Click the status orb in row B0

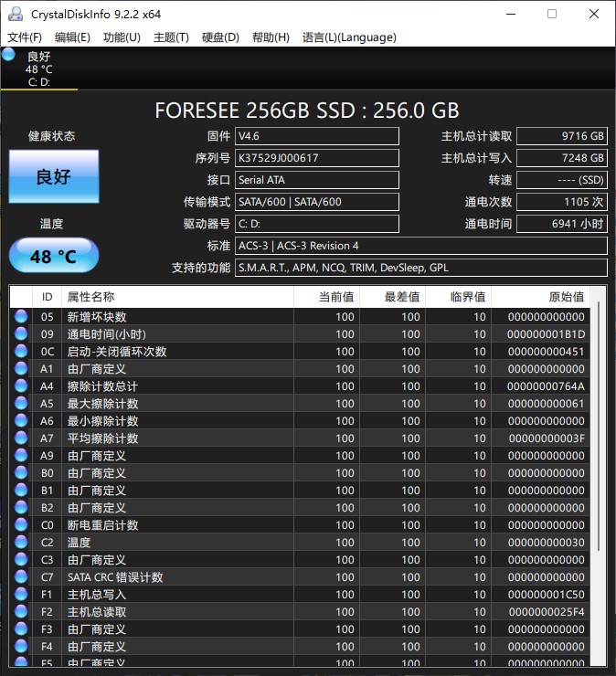pyautogui.click(x=21, y=472)
